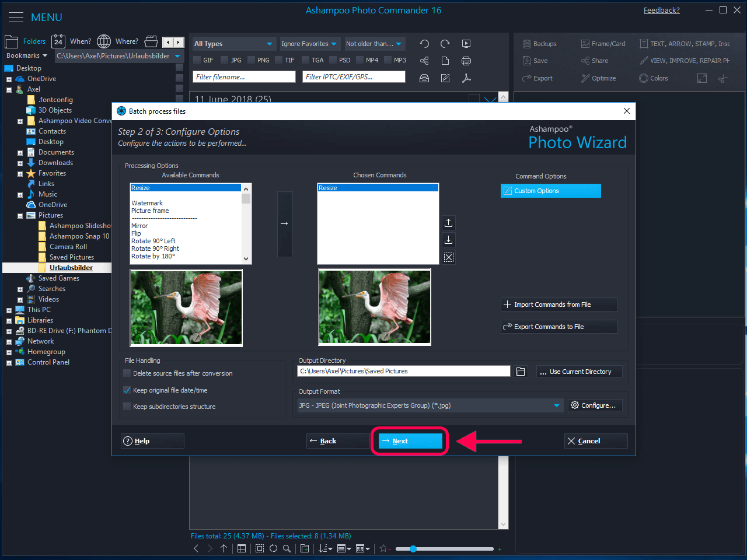Select Rotate 90° Left command

click(153, 241)
